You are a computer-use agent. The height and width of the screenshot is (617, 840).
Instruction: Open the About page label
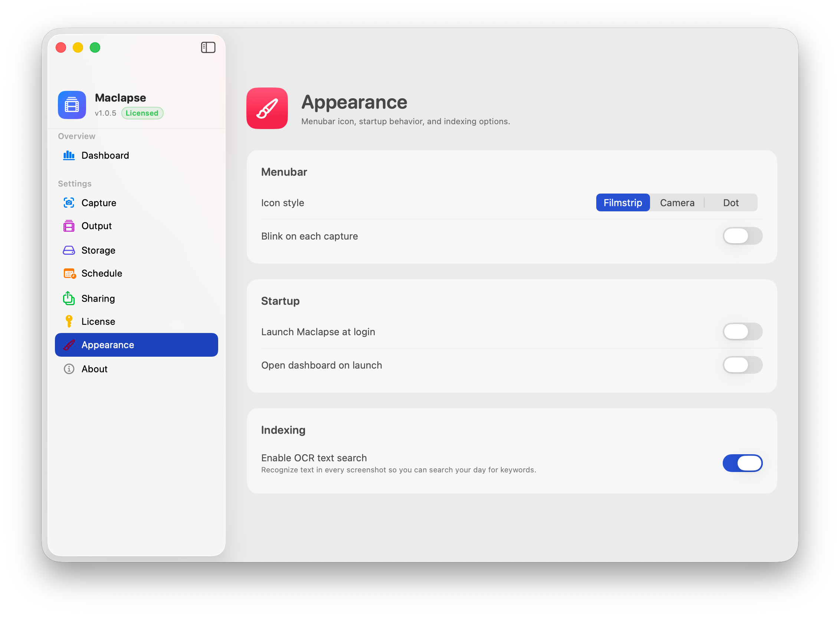click(x=94, y=369)
